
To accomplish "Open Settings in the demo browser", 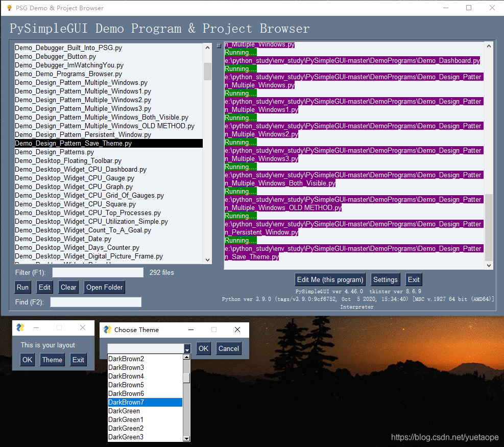I will point(386,279).
